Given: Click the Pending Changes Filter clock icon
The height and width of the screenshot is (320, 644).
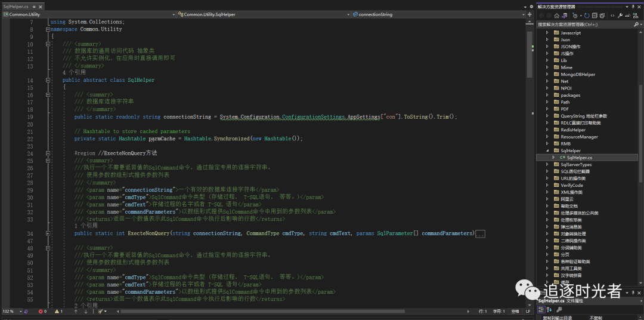Looking at the screenshot, I should (574, 16).
